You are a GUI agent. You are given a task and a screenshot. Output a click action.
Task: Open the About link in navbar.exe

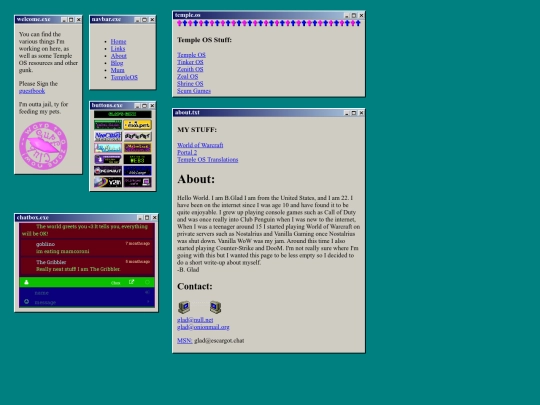pyautogui.click(x=118, y=56)
